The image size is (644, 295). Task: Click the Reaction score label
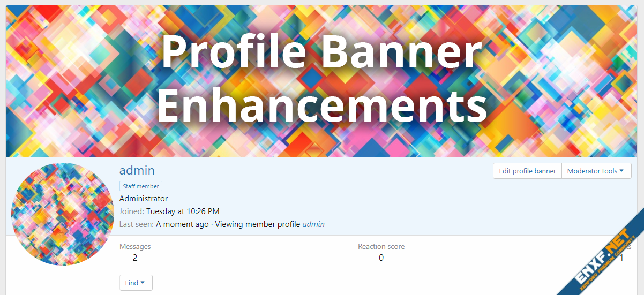coord(381,247)
